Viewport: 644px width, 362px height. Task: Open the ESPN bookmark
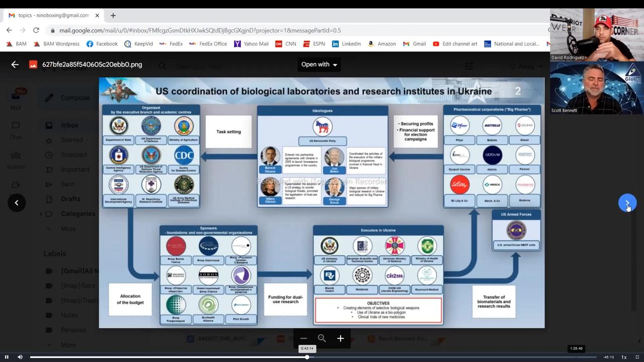(314, 44)
